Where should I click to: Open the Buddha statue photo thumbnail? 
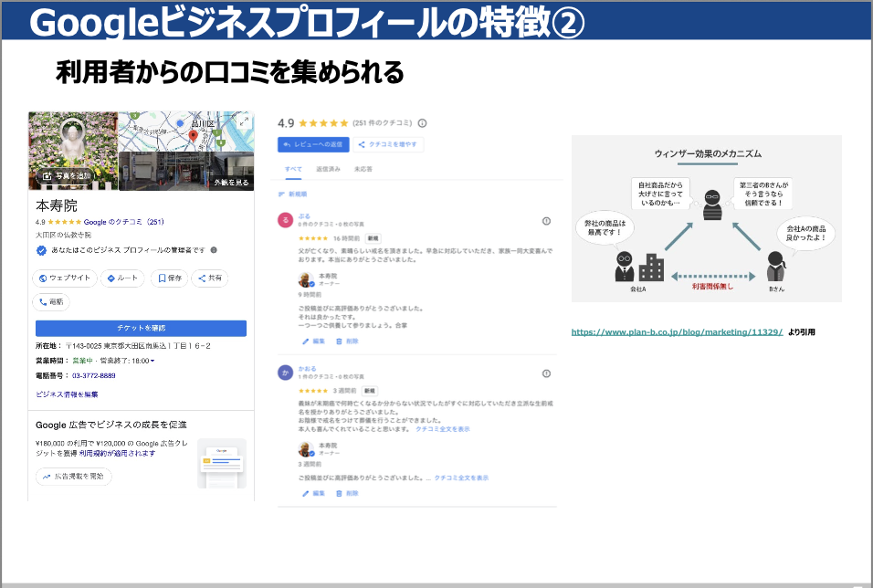coord(73,151)
